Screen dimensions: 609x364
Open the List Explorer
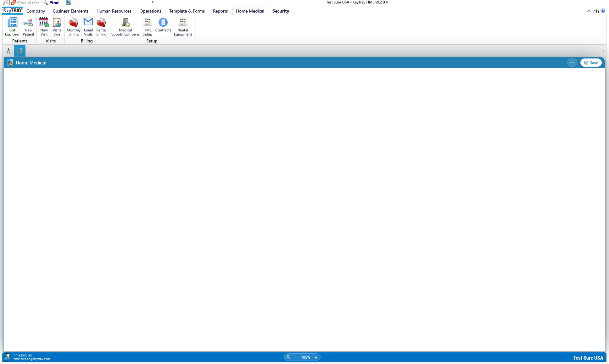click(x=12, y=27)
